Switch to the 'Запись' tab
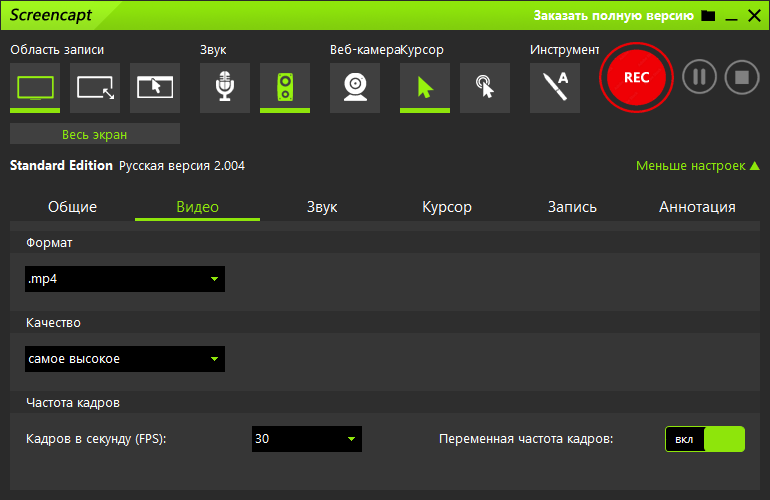This screenshot has height=500, width=770. tap(572, 207)
